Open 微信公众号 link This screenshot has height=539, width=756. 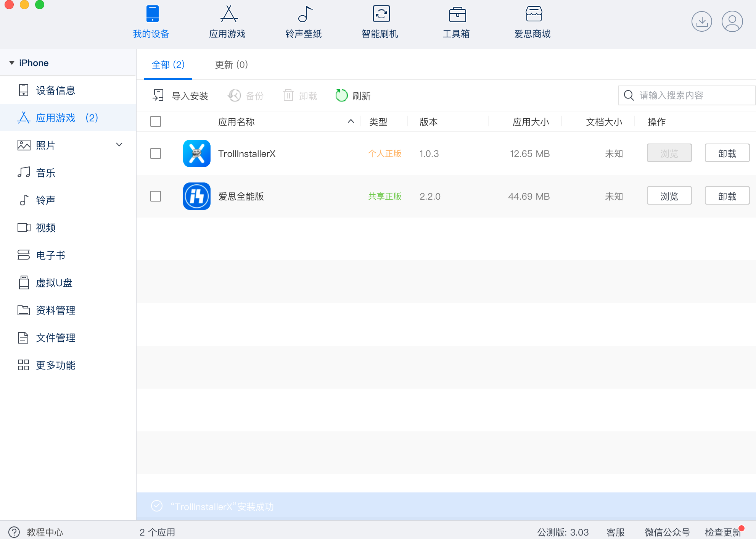pyautogui.click(x=668, y=532)
